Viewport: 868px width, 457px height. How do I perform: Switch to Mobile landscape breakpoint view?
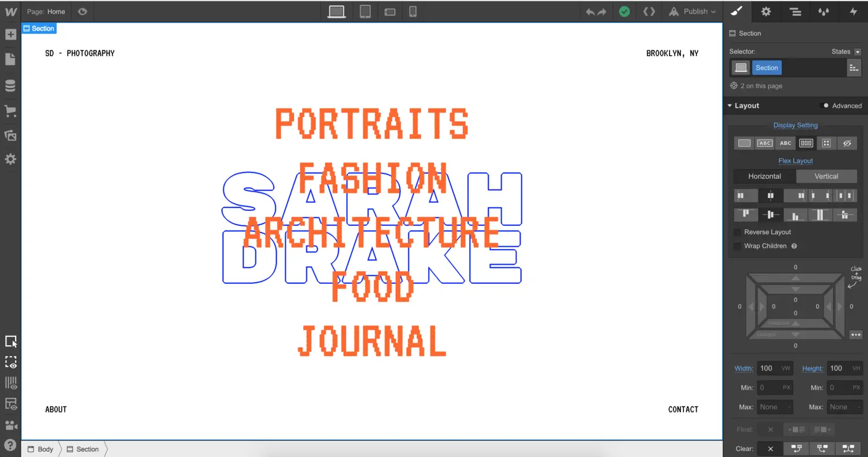point(390,12)
